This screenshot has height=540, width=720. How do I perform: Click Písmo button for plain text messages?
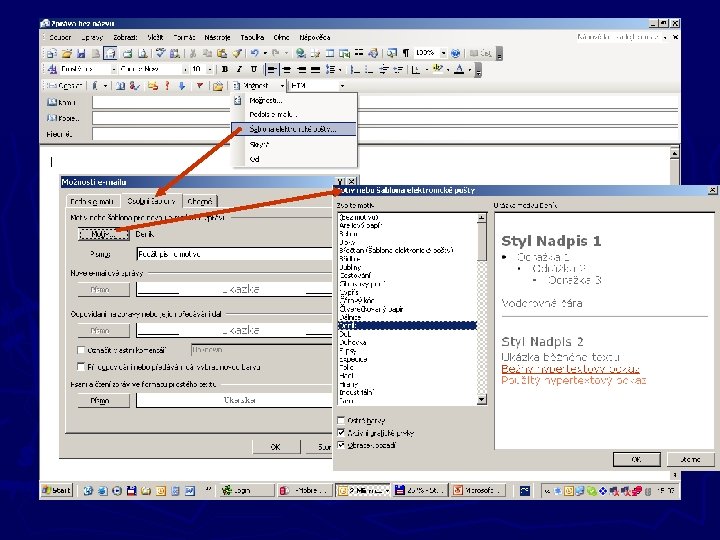click(x=104, y=401)
